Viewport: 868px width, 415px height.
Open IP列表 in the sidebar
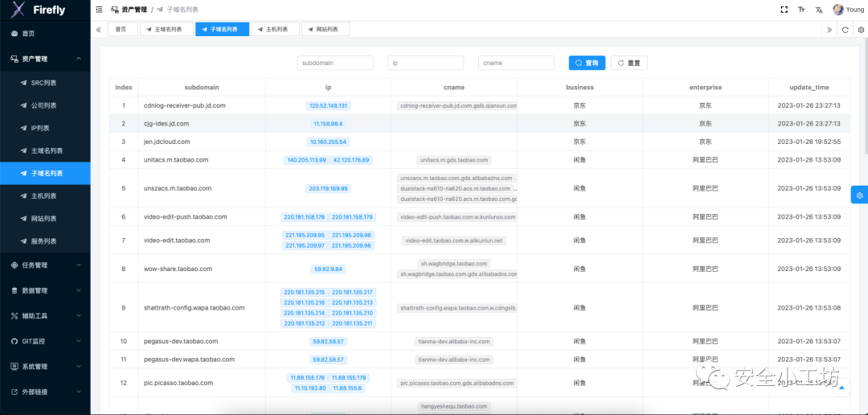pos(45,128)
